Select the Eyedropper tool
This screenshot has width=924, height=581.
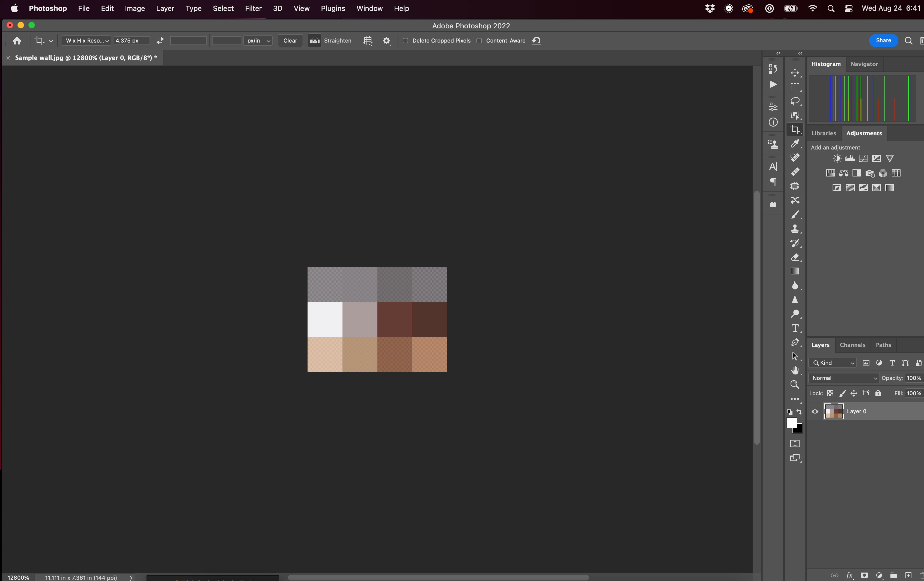[x=795, y=144]
